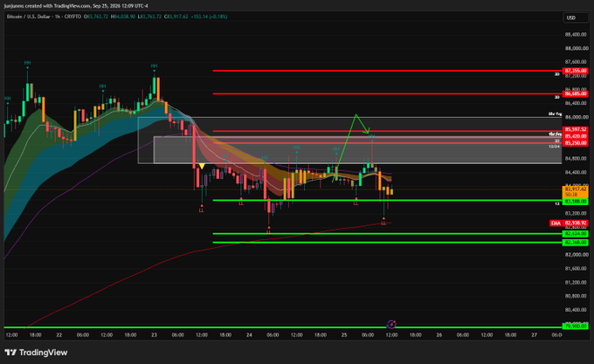This screenshot has width=594, height=364.
Task: Click the orange 83,917.62 current price label
Action: coord(576,191)
